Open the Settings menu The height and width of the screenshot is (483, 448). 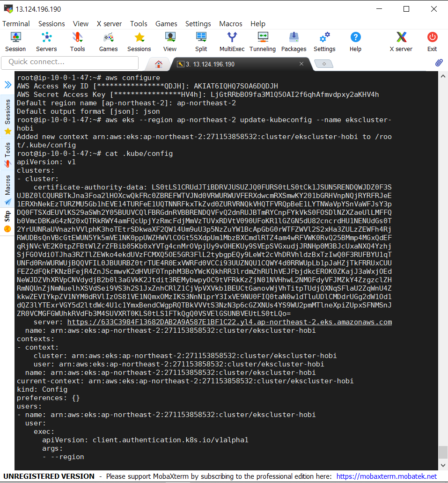(x=198, y=24)
